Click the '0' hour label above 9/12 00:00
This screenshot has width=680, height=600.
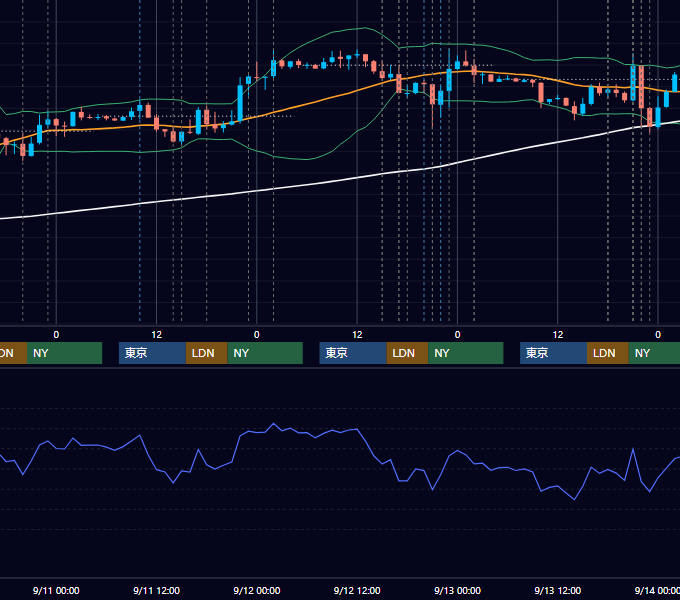click(257, 335)
